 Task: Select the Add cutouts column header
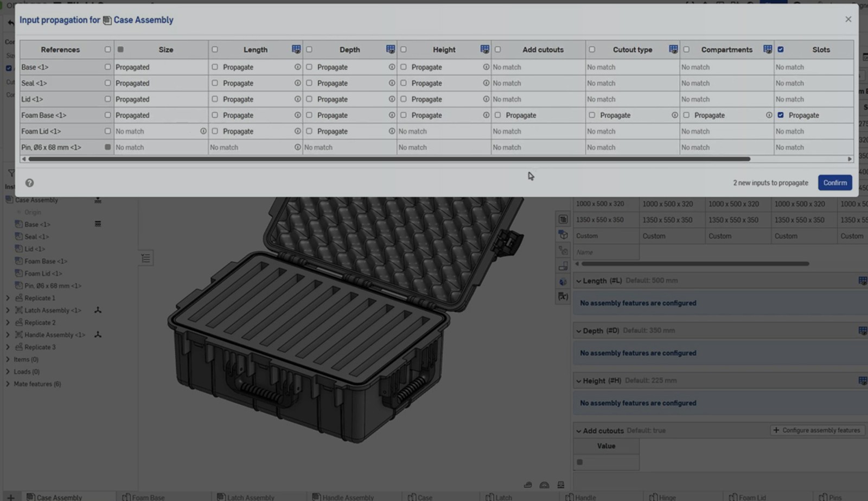pos(543,49)
